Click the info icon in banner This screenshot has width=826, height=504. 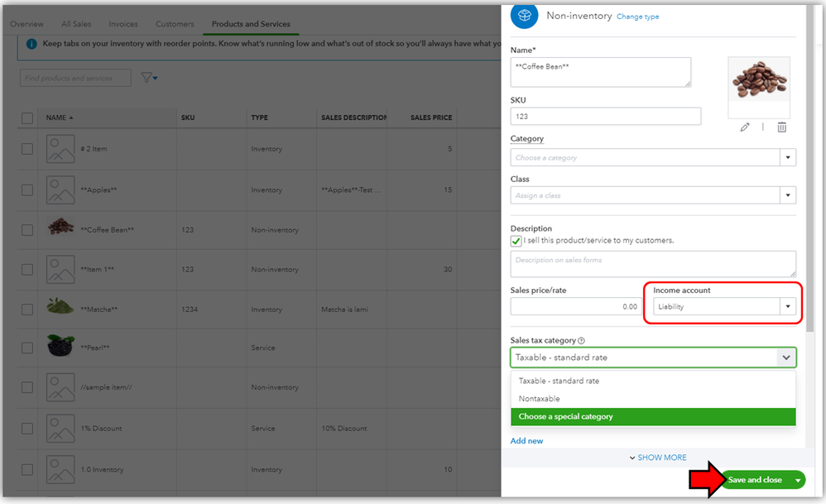click(x=31, y=43)
